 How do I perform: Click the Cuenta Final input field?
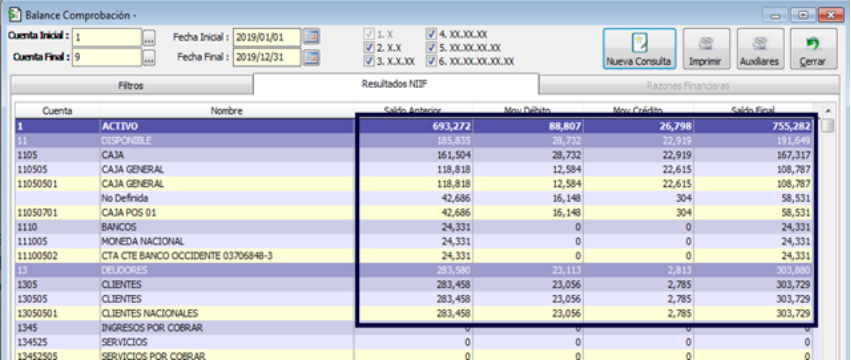pyautogui.click(x=106, y=57)
